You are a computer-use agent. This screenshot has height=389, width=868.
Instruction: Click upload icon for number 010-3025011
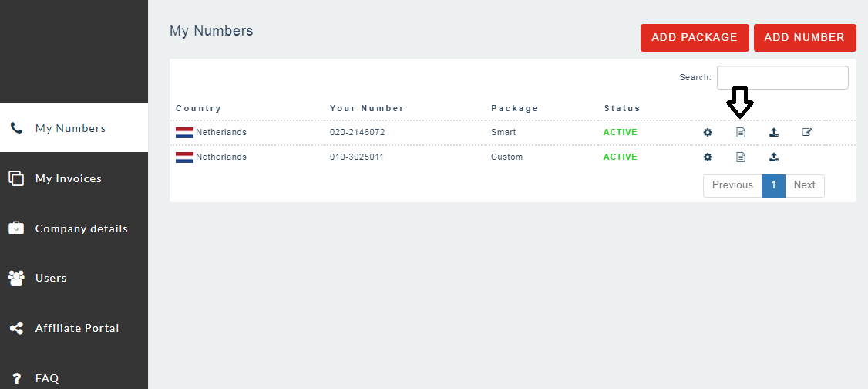click(x=774, y=157)
